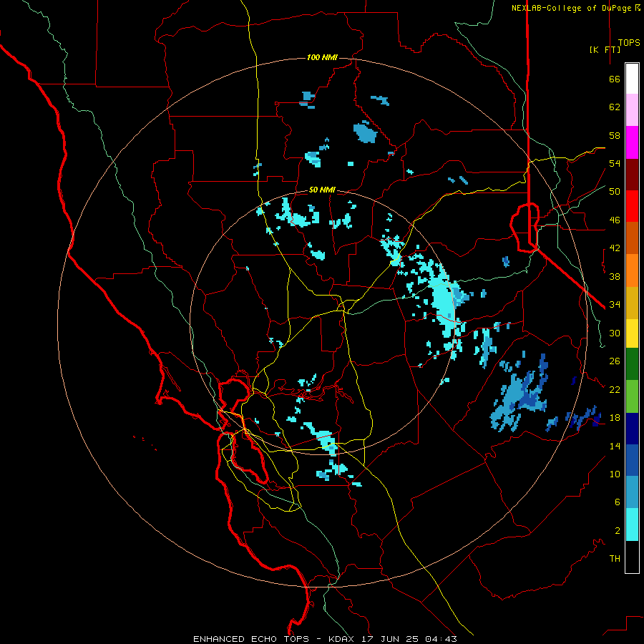Click the '42' legend scale value
This screenshot has height=644, width=644.
[615, 248]
